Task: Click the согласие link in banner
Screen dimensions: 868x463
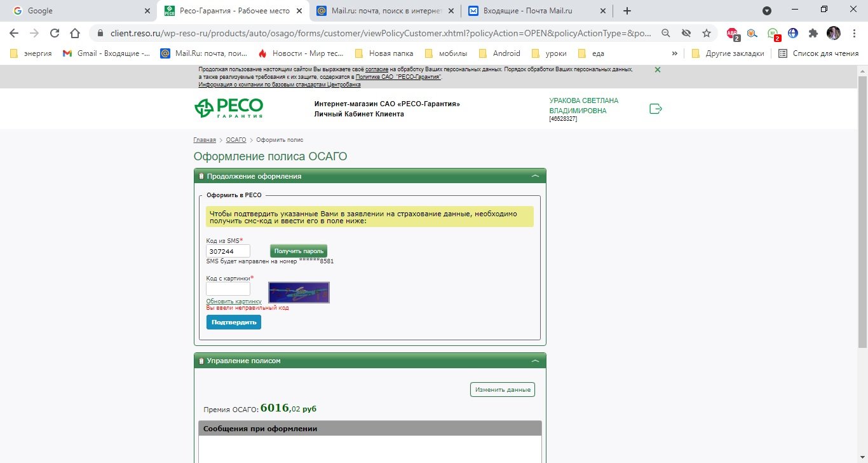Action: pyautogui.click(x=377, y=69)
